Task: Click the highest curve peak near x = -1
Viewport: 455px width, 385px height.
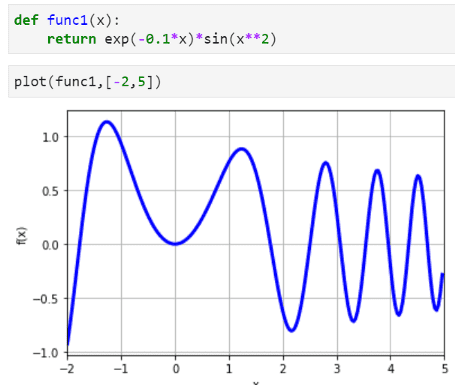Action: click(x=107, y=122)
